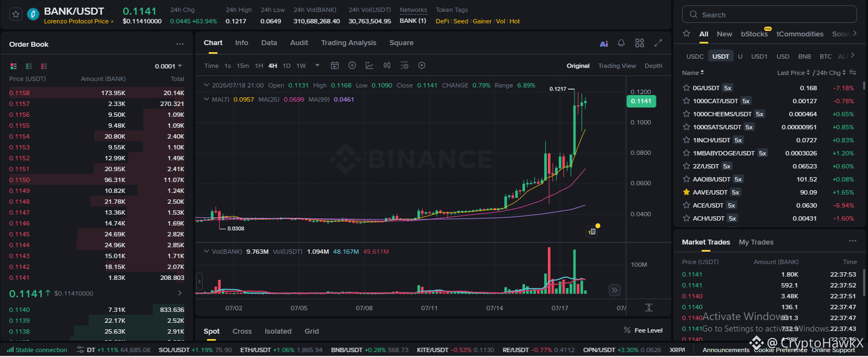Open My Trades tab
This screenshot has width=868, height=357.
click(x=756, y=242)
